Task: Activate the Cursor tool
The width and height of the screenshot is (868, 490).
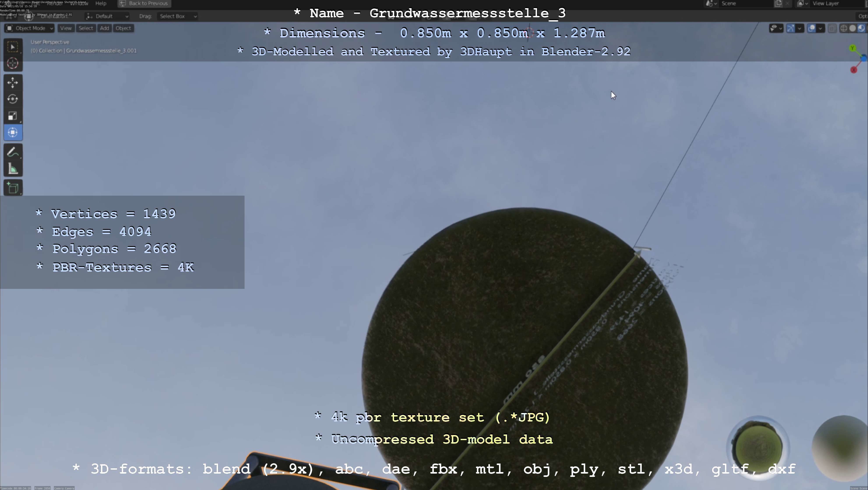Action: [13, 63]
